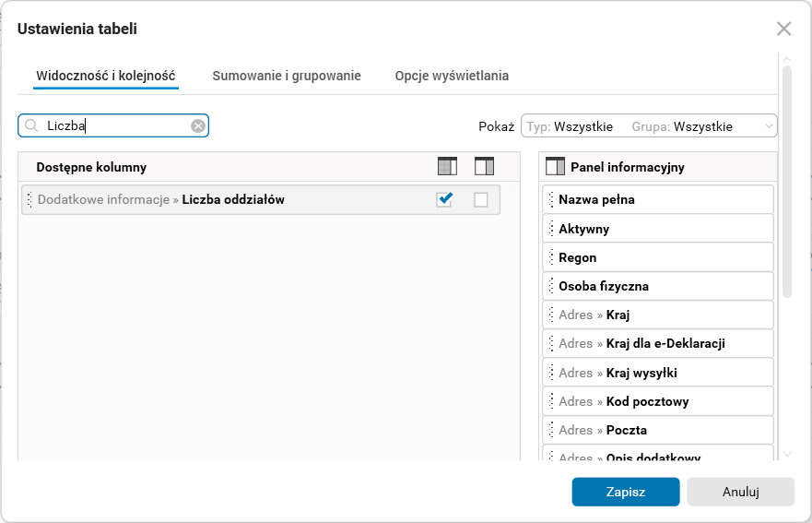Uncheck table visibility for Liczba oddziałów

(444, 199)
